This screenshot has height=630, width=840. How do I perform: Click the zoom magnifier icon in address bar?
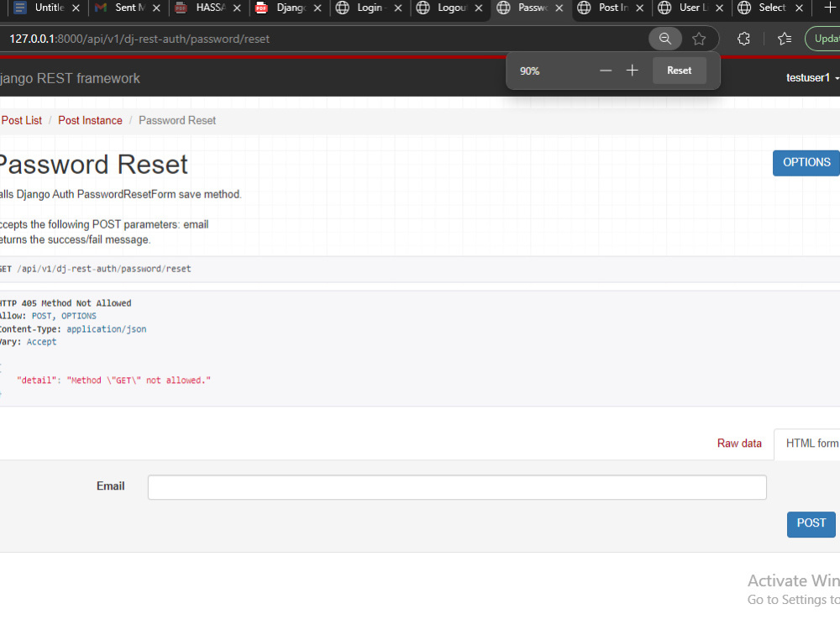coord(664,39)
